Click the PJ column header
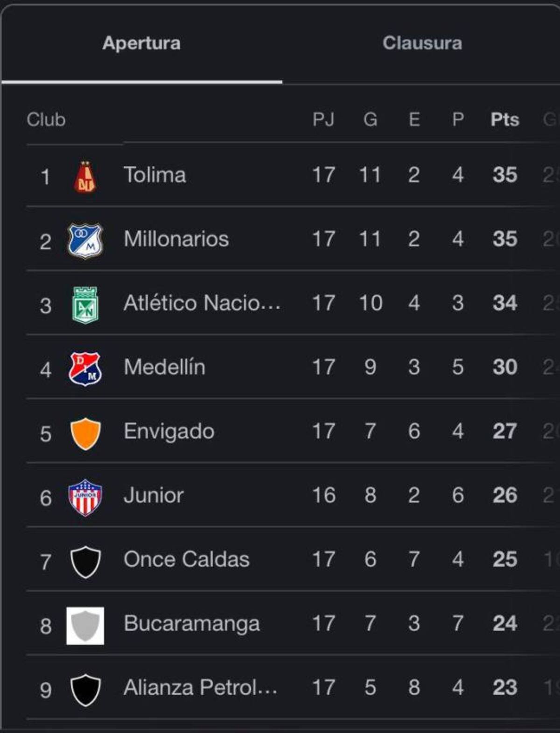The width and height of the screenshot is (560, 733). (323, 120)
